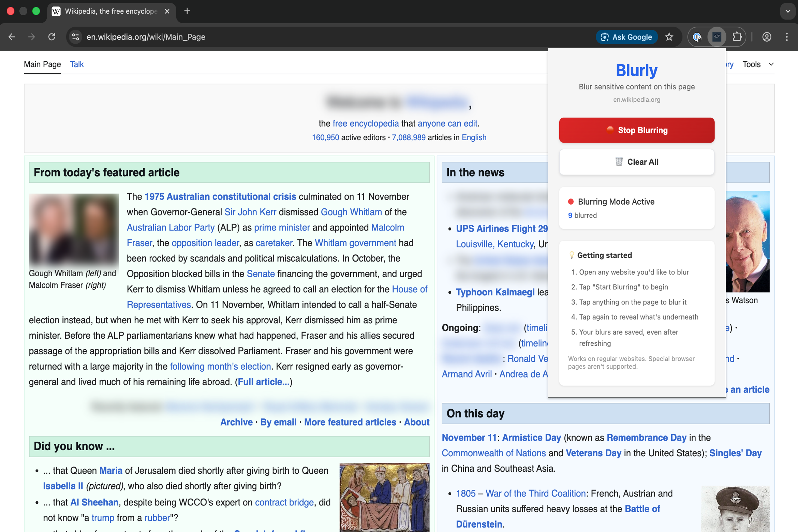
Task: Disable blurring with the Stop Blurring toggle
Action: [x=636, y=130]
